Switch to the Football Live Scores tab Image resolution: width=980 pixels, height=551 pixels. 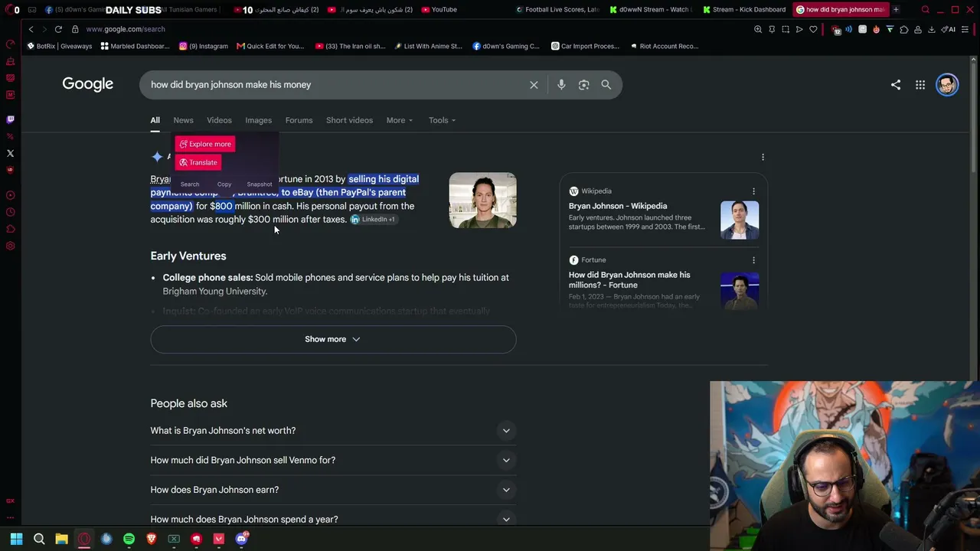557,9
